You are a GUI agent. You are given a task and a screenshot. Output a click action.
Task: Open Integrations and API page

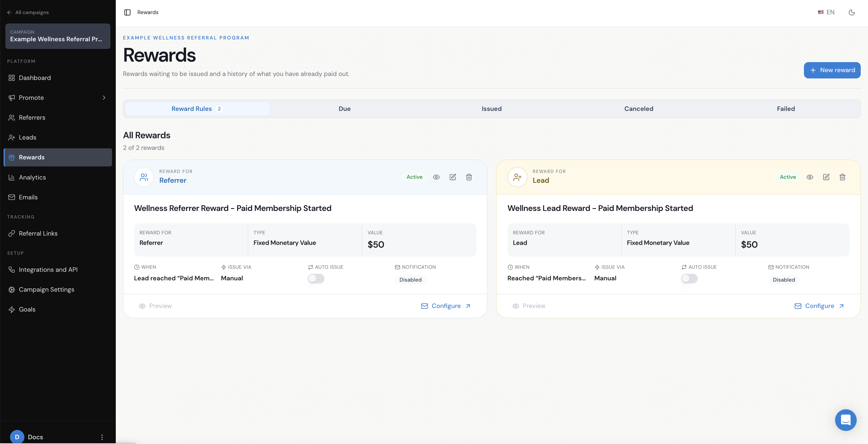click(58, 270)
